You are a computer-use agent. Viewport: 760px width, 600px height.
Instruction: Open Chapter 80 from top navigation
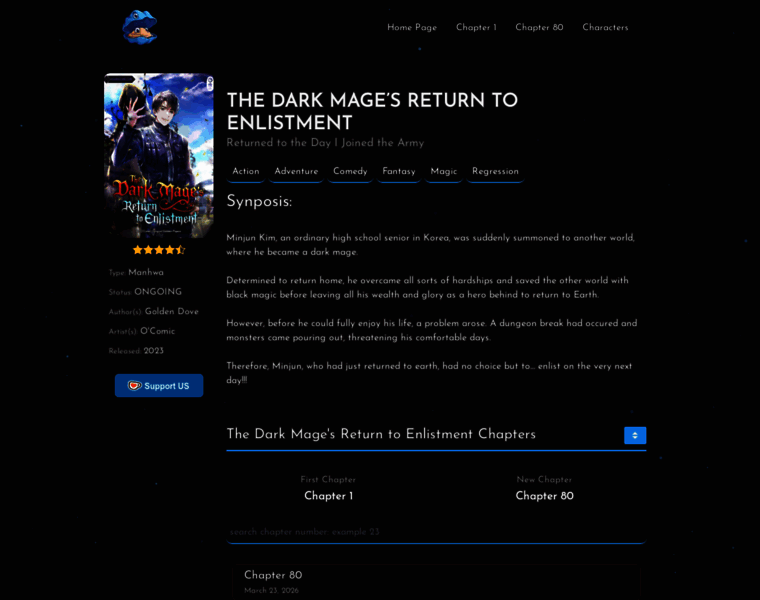539,28
